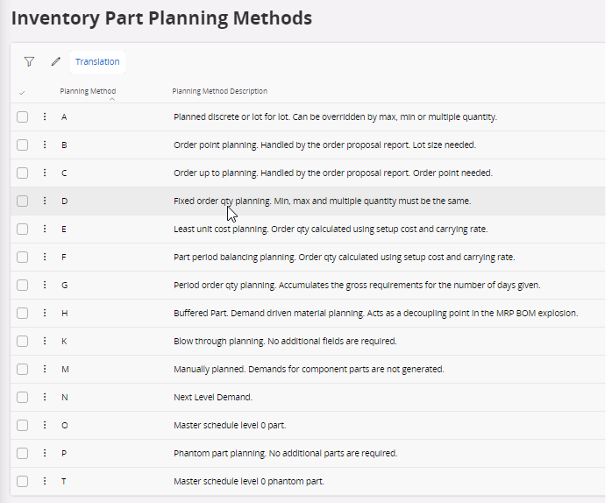Select the checkbox for method G

(x=23, y=285)
